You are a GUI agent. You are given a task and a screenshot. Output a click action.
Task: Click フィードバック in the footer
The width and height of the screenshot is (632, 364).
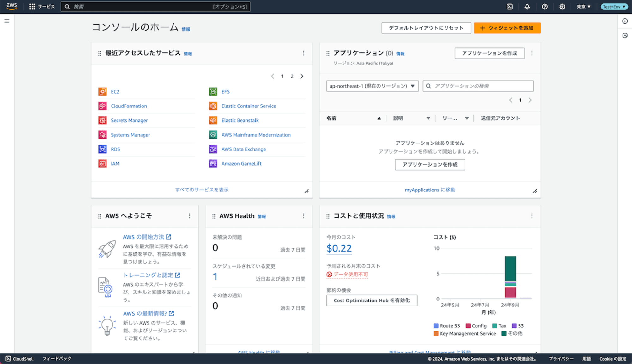[57, 359]
